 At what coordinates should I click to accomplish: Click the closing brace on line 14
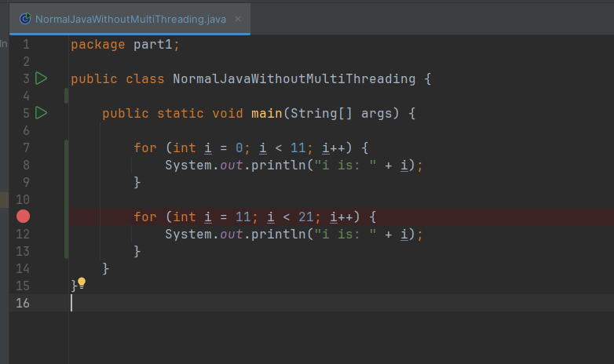(106, 268)
